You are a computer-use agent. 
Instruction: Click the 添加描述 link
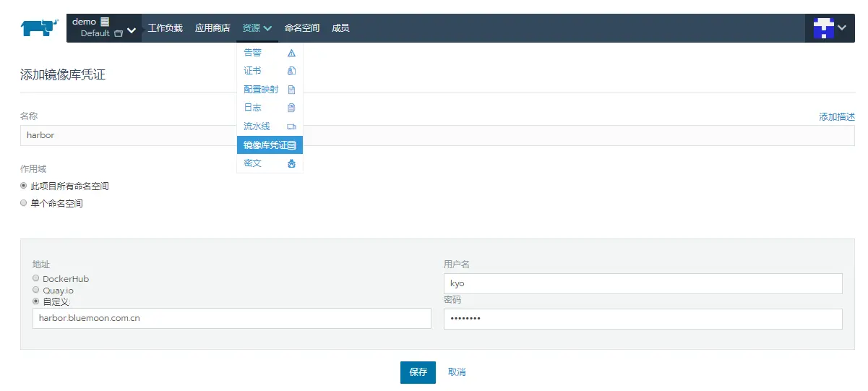click(837, 117)
